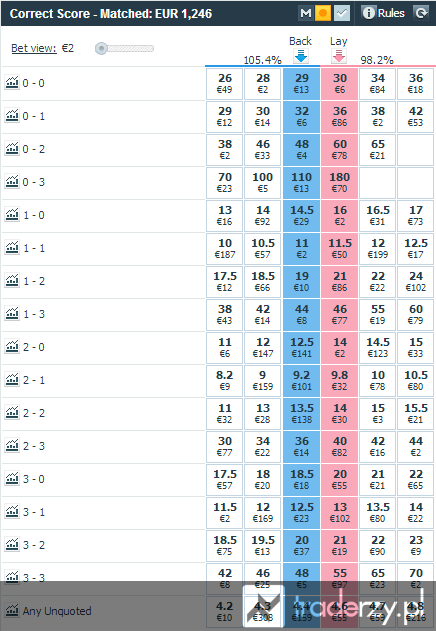Screen dimensions: 436x631
Task: Open the graph icon for 3 - 0
Action: (12, 478)
